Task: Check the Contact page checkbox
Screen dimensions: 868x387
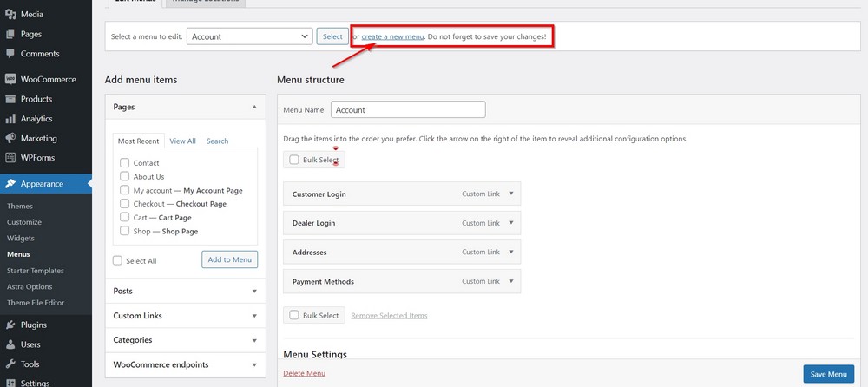Action: pos(124,163)
